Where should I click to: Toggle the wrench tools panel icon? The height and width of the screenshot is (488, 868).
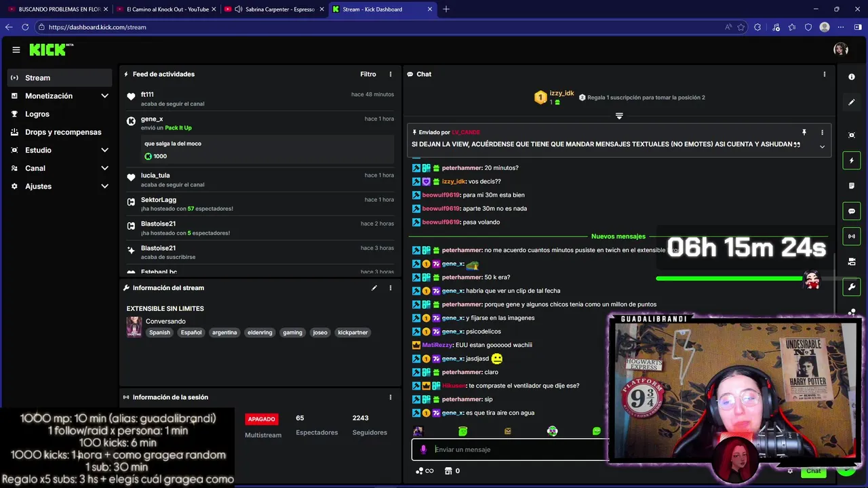852,287
